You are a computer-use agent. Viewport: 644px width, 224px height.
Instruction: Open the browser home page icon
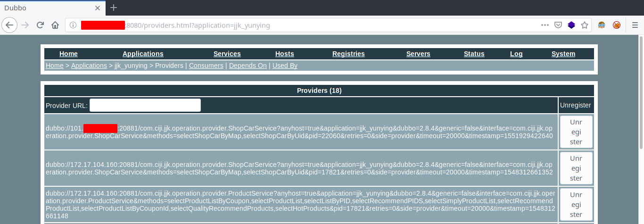click(x=55, y=25)
